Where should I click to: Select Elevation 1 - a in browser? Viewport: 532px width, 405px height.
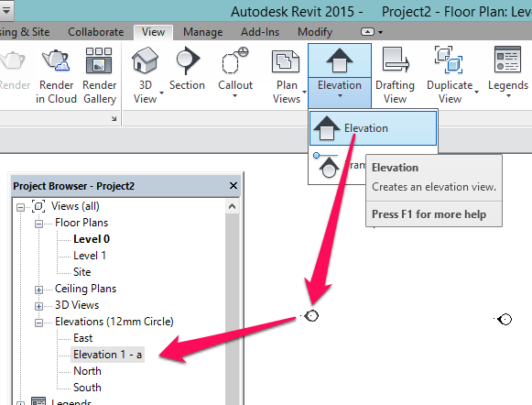(107, 355)
